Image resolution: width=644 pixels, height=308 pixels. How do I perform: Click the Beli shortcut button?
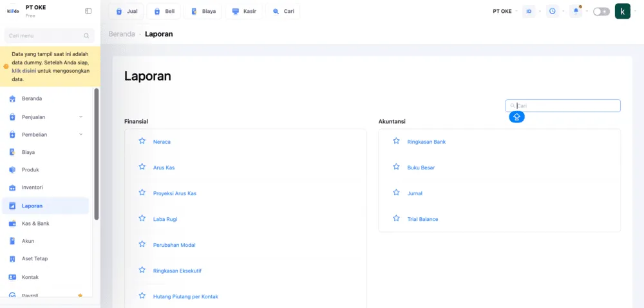coord(164,12)
